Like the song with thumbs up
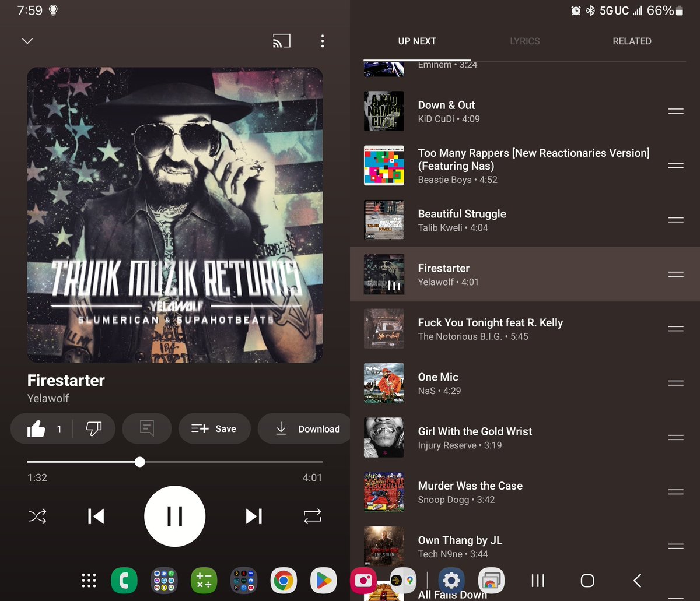 (36, 429)
